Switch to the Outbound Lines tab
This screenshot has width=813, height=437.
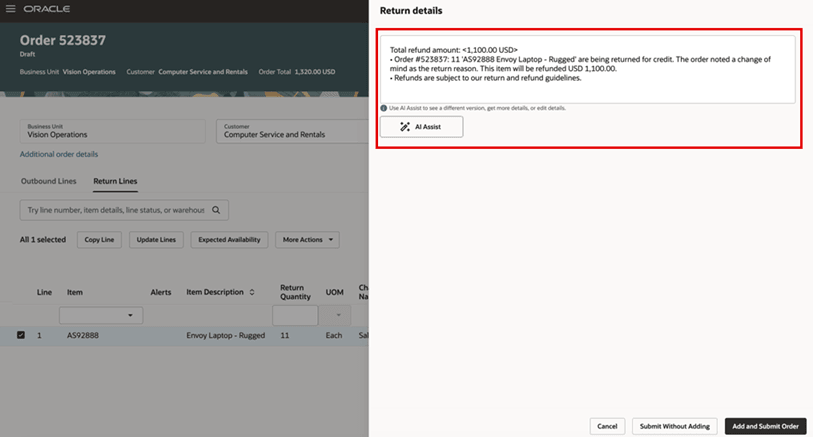click(48, 181)
